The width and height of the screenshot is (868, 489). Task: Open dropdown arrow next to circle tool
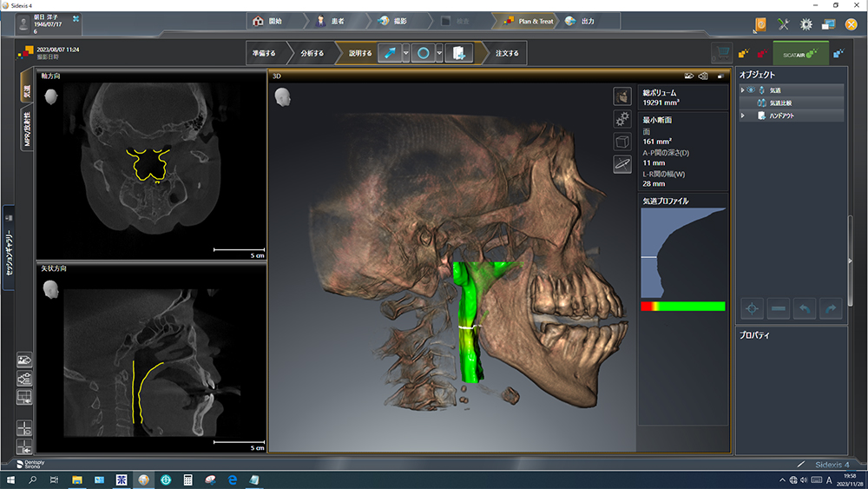coord(440,53)
